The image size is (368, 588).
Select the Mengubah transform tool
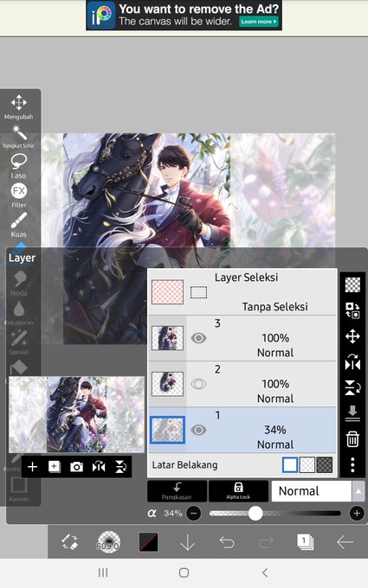pyautogui.click(x=19, y=106)
